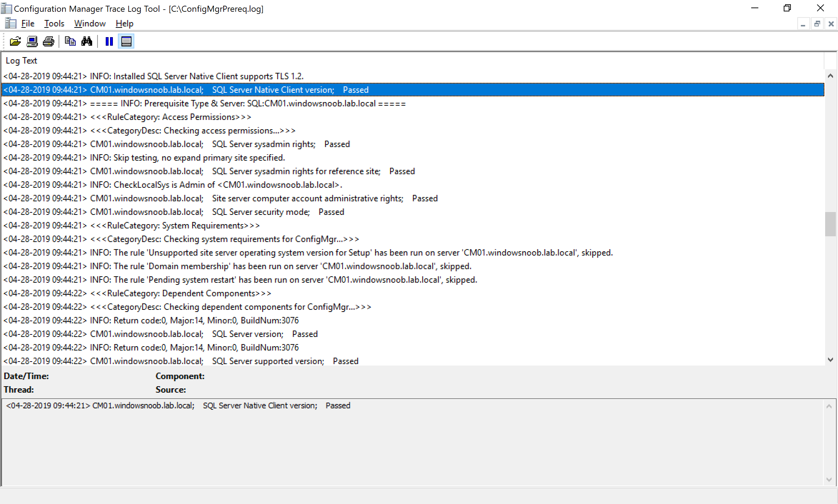The width and height of the screenshot is (838, 504).
Task: Open the File menu
Action: pos(28,24)
